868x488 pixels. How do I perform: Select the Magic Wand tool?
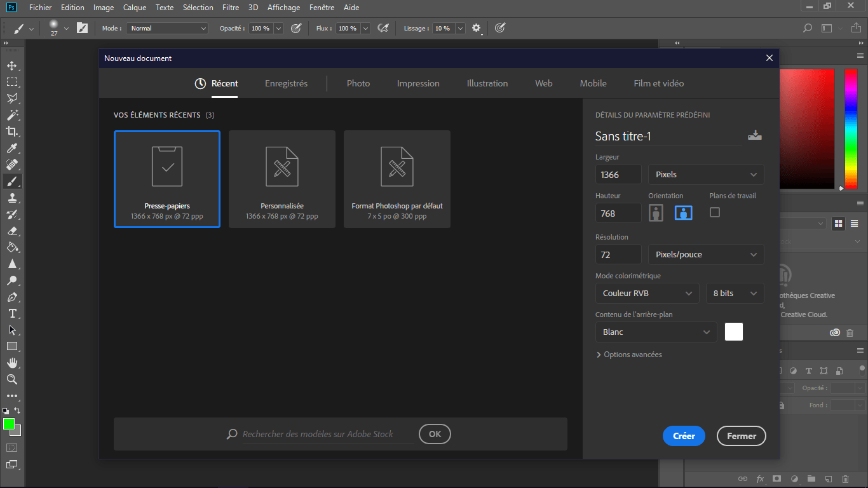pos(11,115)
